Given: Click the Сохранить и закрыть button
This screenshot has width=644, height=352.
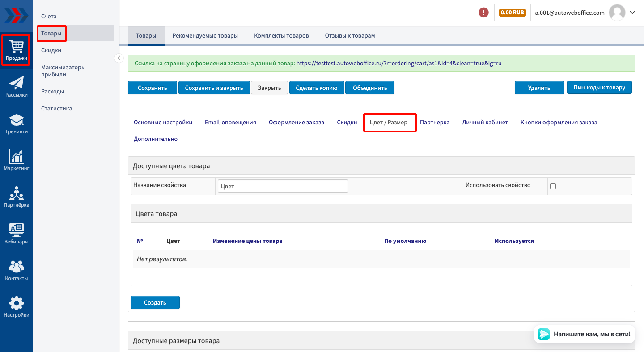Looking at the screenshot, I should (x=214, y=88).
